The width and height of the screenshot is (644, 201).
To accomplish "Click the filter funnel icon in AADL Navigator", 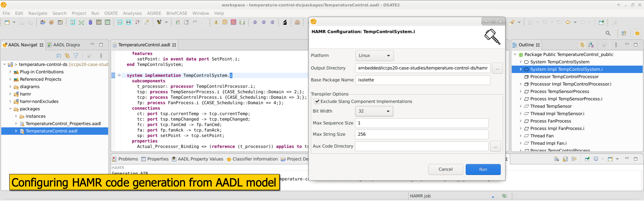I will coord(76,56).
